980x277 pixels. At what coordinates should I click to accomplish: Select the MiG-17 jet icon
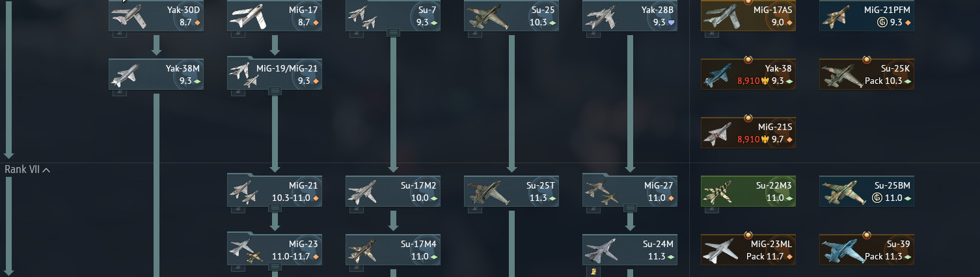tap(249, 16)
